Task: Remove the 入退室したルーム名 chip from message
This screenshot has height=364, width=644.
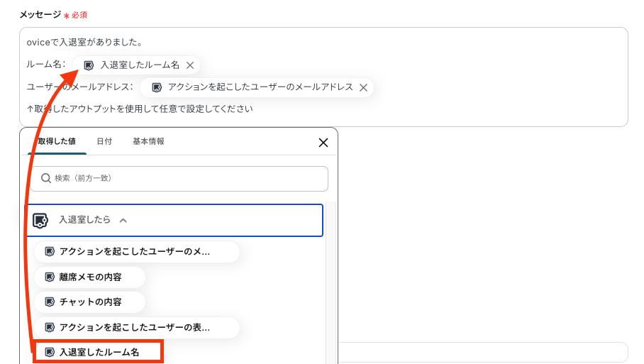Action: coord(190,65)
